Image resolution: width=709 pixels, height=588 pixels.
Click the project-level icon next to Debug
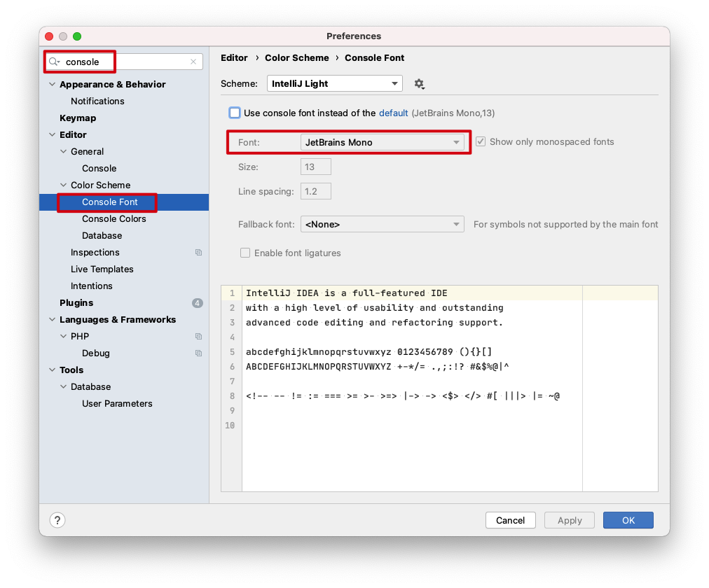click(x=198, y=353)
